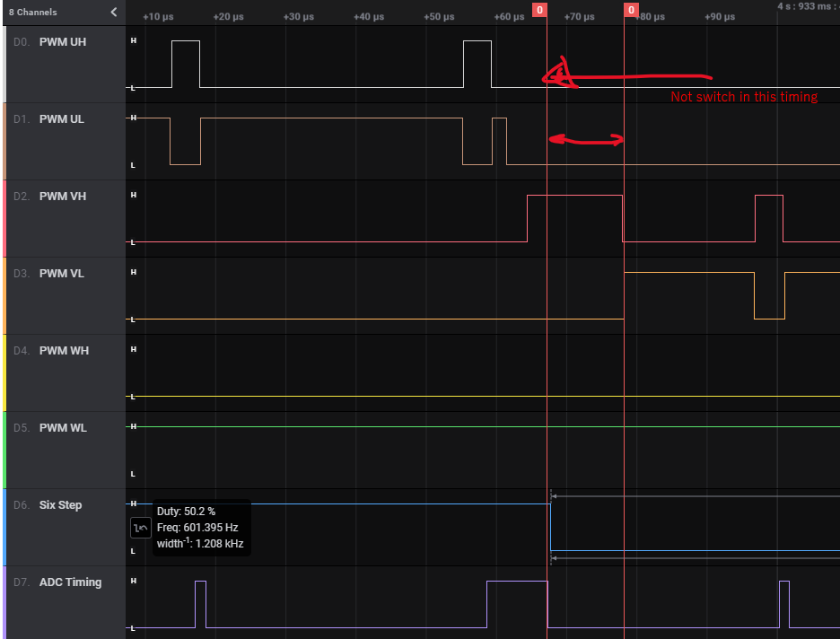This screenshot has height=639, width=840.
Task: Click the "8 Channels" header label
Action: pyautogui.click(x=32, y=12)
